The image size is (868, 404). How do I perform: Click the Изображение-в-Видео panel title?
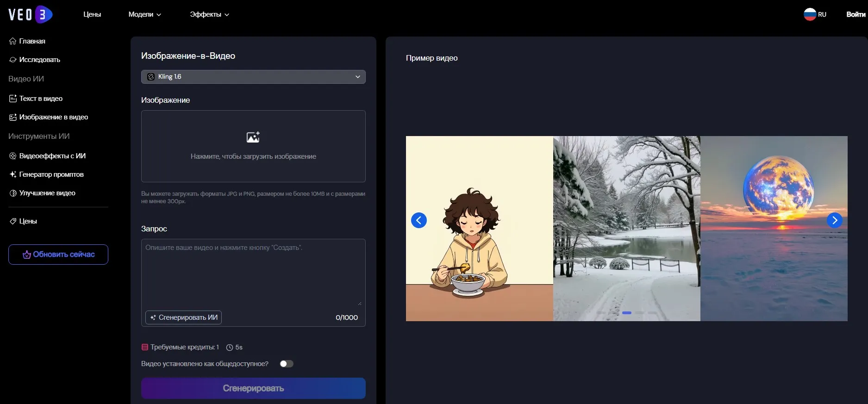click(188, 56)
